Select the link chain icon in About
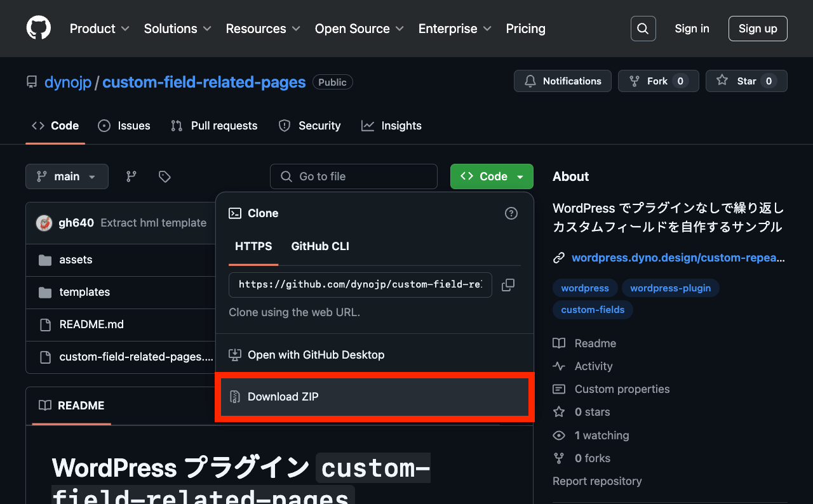The height and width of the screenshot is (504, 813). click(559, 258)
